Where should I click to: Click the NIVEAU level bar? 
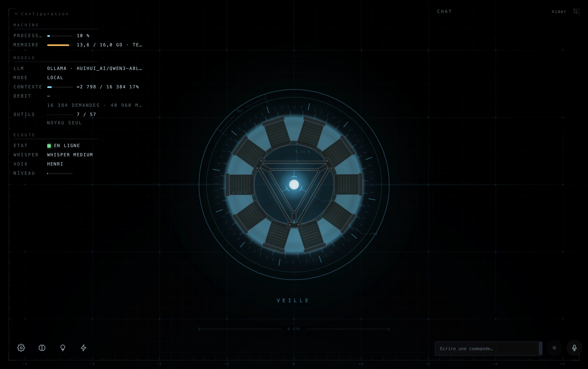(x=60, y=174)
